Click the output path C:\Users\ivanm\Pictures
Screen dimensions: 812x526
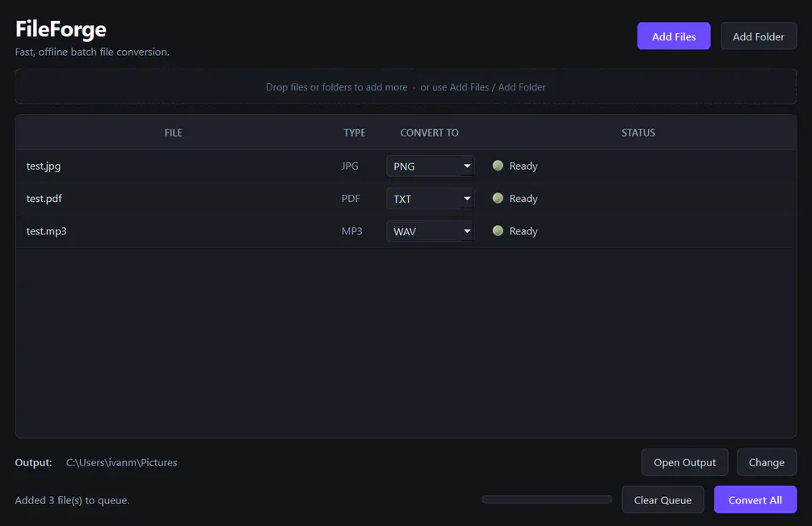coord(122,462)
